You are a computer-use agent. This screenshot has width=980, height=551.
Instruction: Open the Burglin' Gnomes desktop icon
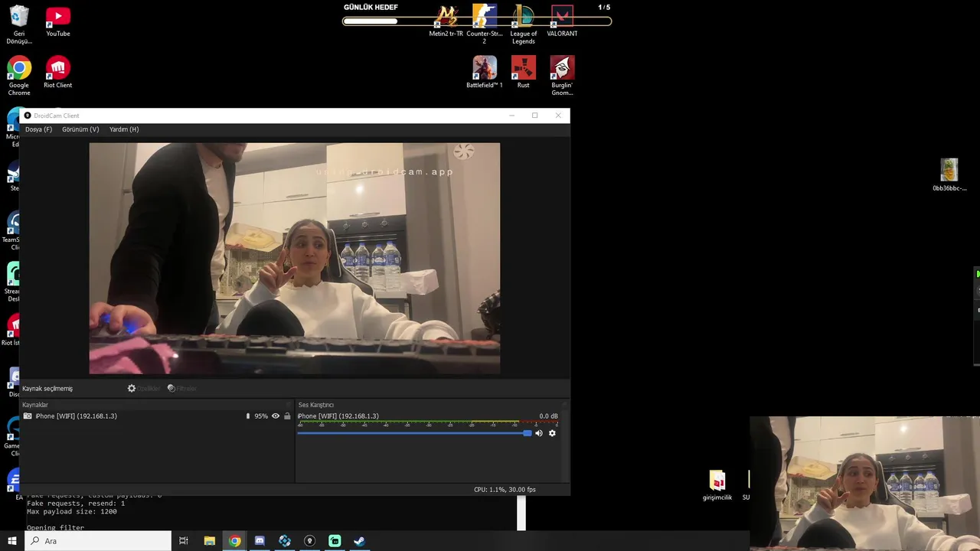(x=562, y=76)
